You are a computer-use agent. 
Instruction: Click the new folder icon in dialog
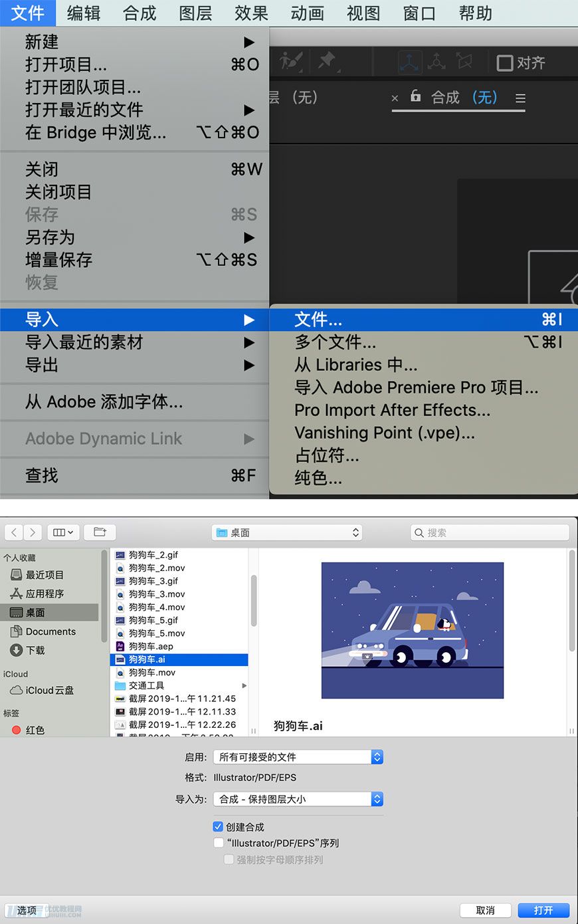(100, 532)
